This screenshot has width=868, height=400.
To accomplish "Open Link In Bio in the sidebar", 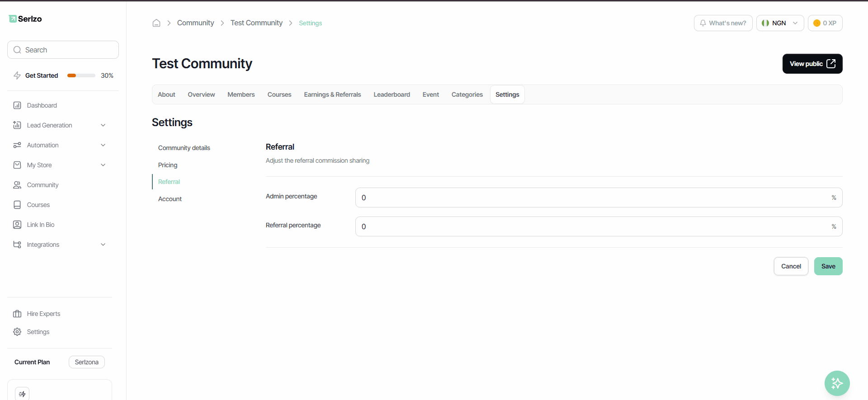I will tap(41, 225).
